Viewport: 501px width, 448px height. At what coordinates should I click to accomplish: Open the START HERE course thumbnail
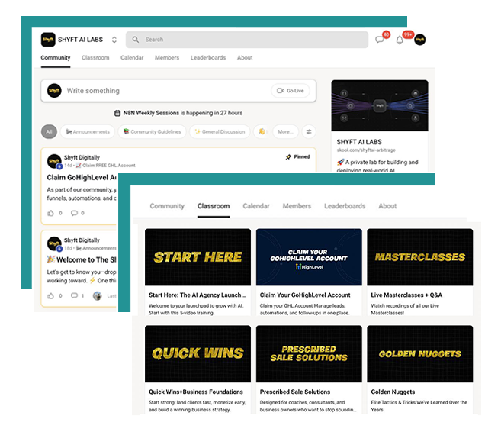(198, 257)
